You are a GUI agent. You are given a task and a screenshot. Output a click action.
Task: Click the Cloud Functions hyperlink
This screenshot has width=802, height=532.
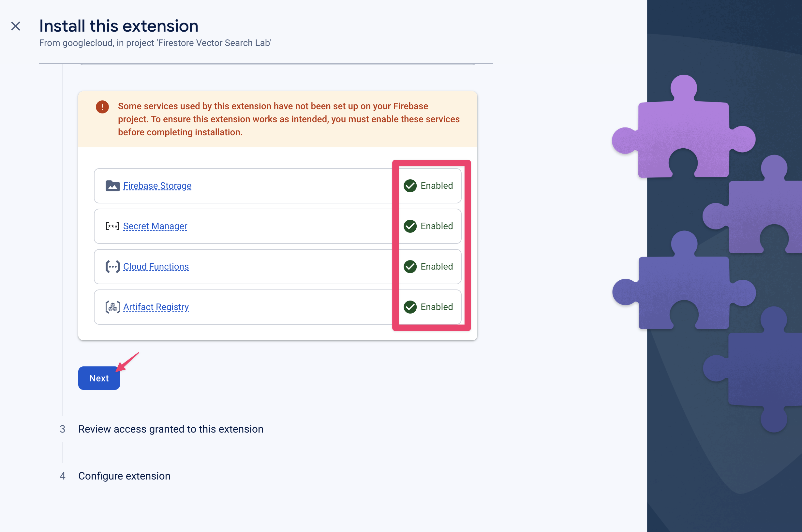156,267
